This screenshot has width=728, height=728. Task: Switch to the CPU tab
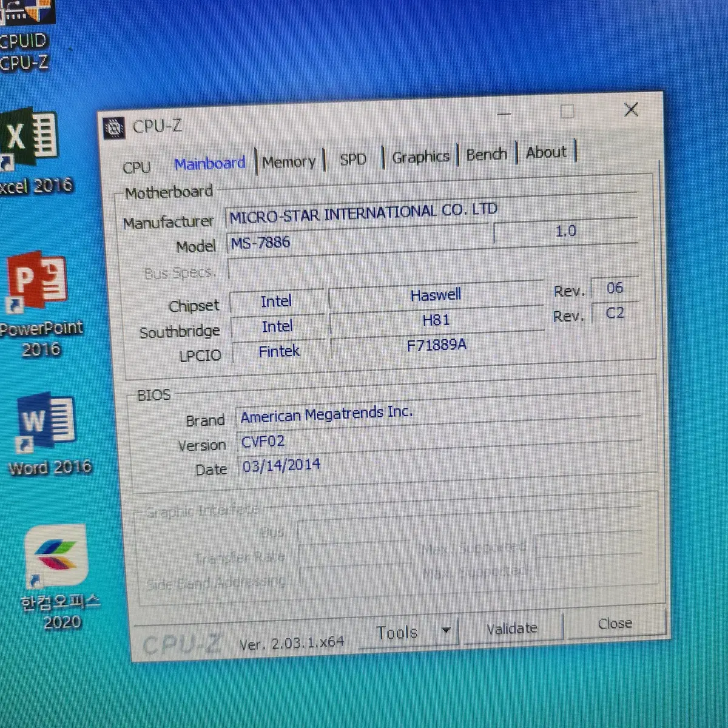click(136, 167)
